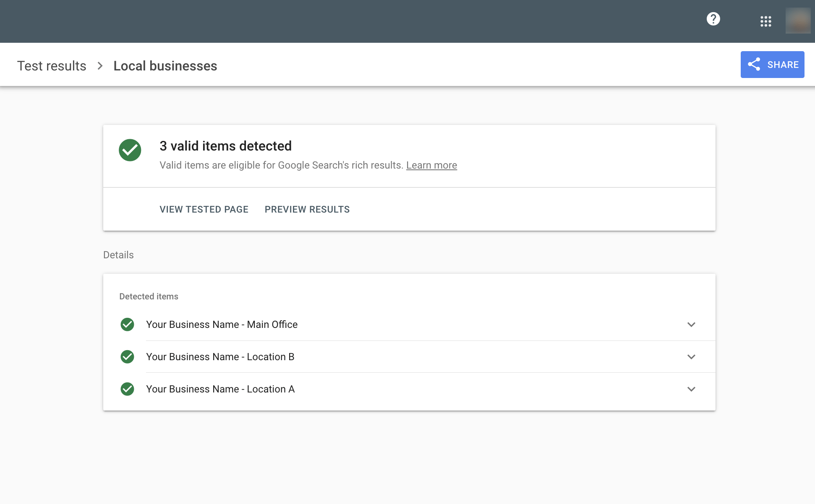Click VIEW TESTED PAGE
The width and height of the screenshot is (815, 504).
[204, 209]
